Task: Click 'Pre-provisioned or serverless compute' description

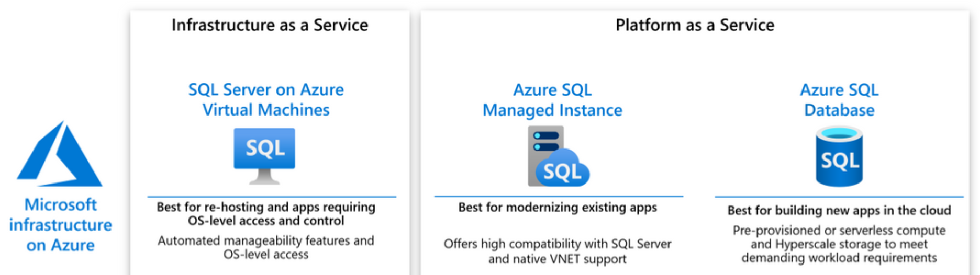Action: 839,244
